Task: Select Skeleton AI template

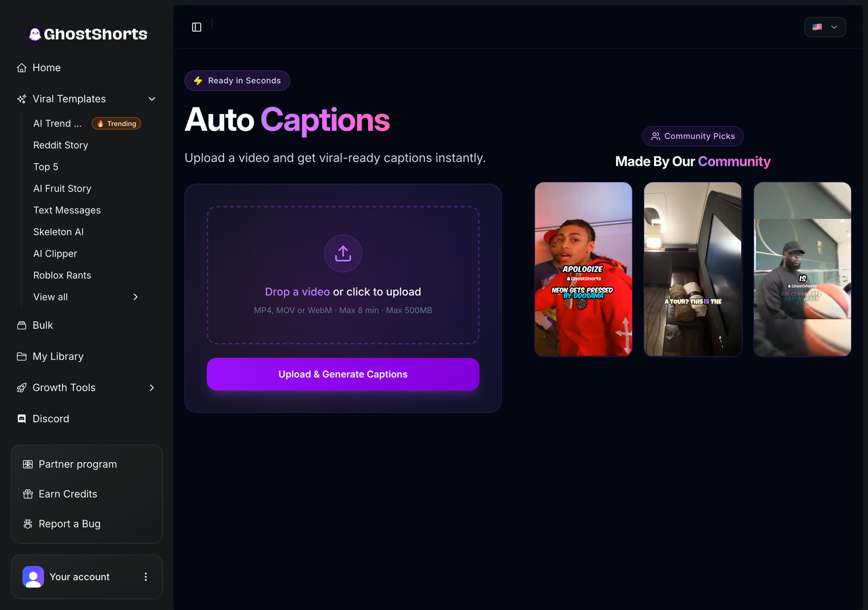Action: click(58, 232)
